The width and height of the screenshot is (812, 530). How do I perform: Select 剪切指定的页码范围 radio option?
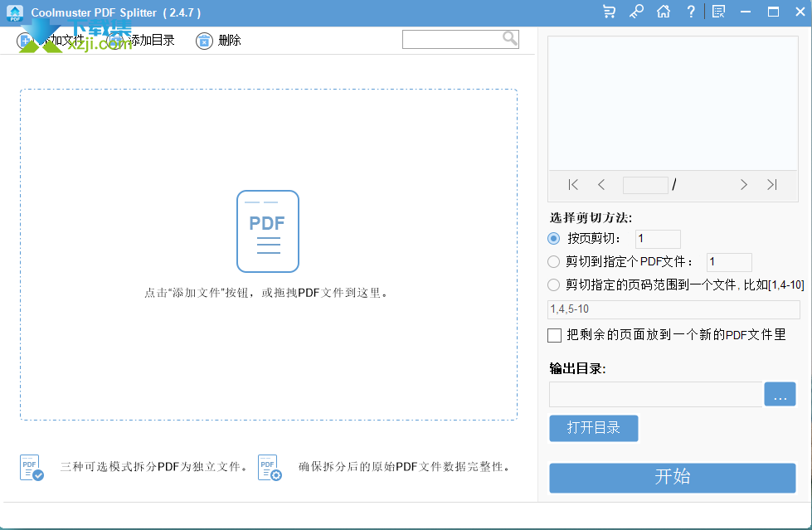[553, 284]
